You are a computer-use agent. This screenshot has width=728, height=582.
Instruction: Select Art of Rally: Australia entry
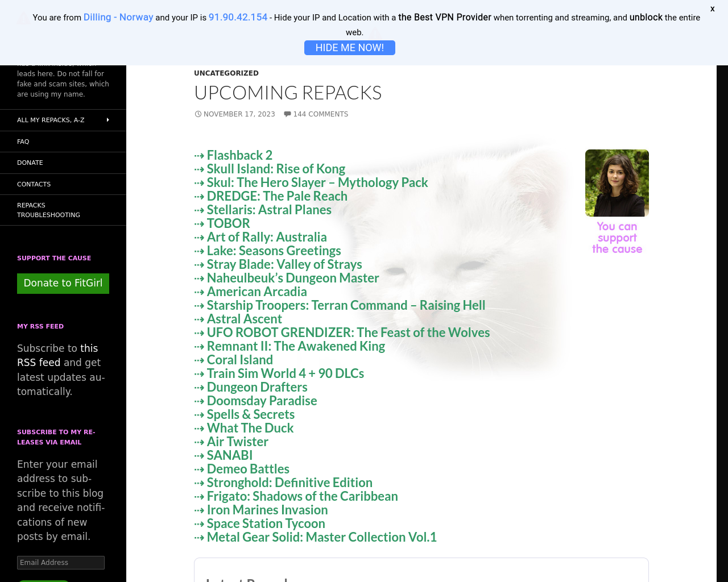(x=267, y=237)
